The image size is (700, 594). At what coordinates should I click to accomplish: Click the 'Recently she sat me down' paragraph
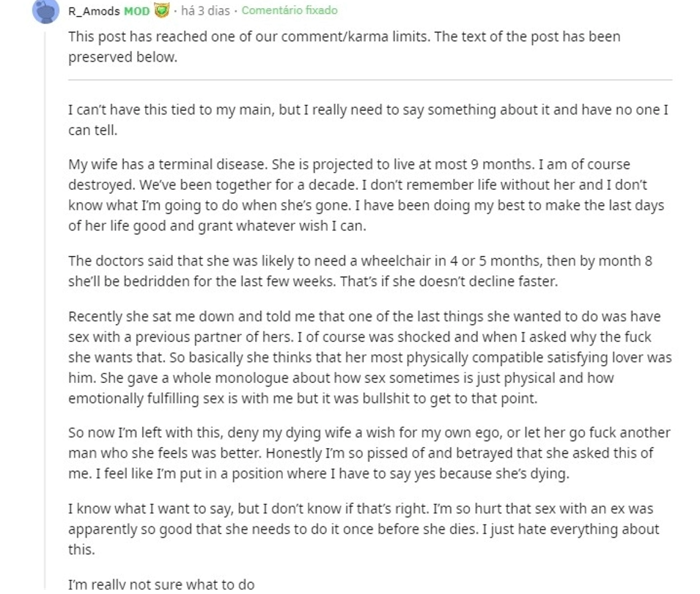coord(370,357)
